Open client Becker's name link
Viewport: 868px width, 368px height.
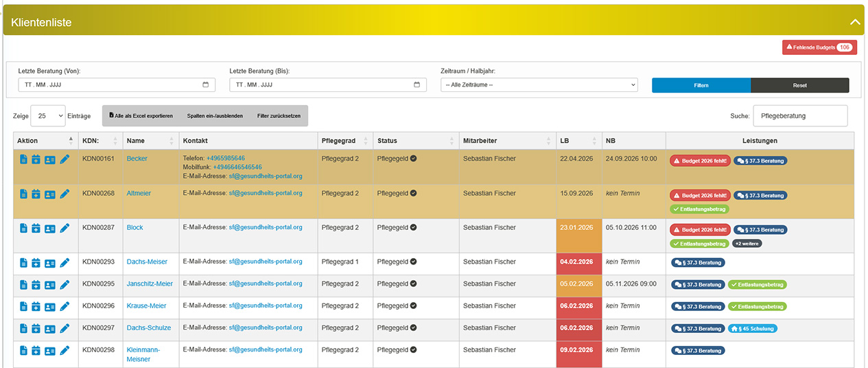coord(137,159)
